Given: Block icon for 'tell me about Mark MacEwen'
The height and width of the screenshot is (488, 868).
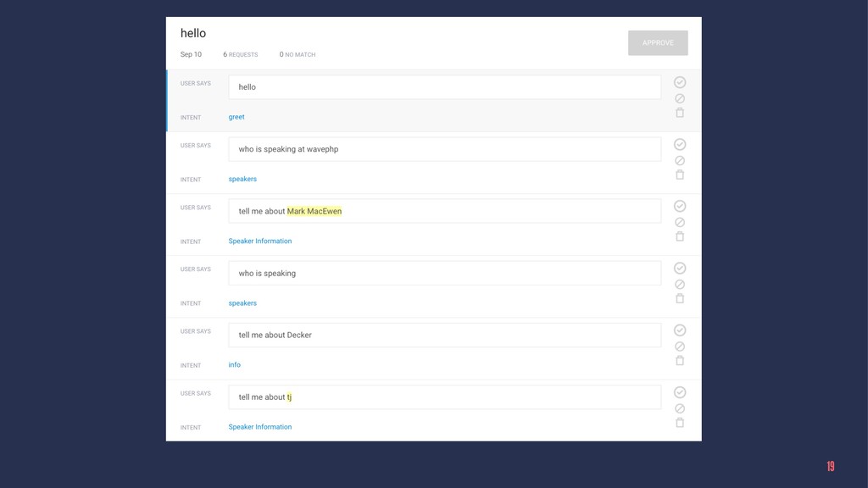Looking at the screenshot, I should 680,223.
